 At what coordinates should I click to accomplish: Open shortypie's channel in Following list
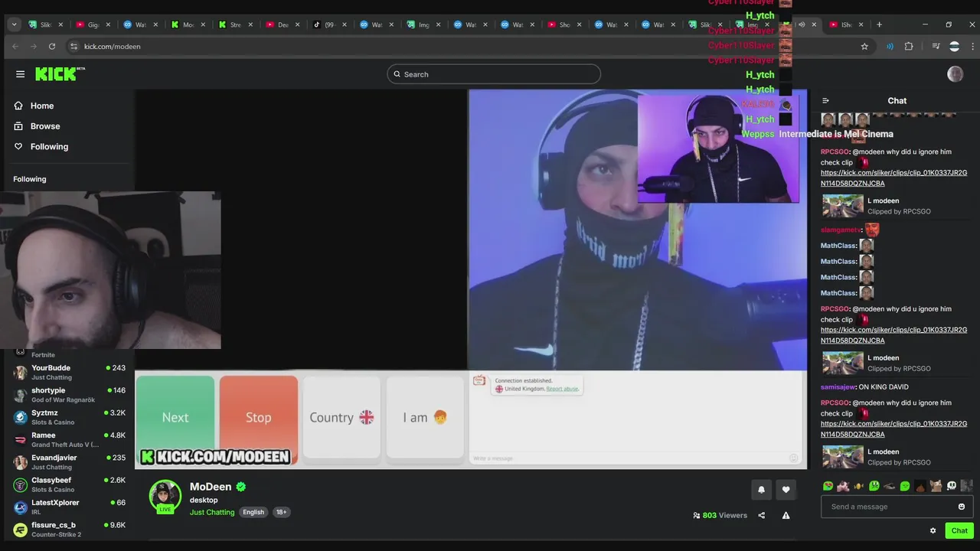(x=69, y=395)
